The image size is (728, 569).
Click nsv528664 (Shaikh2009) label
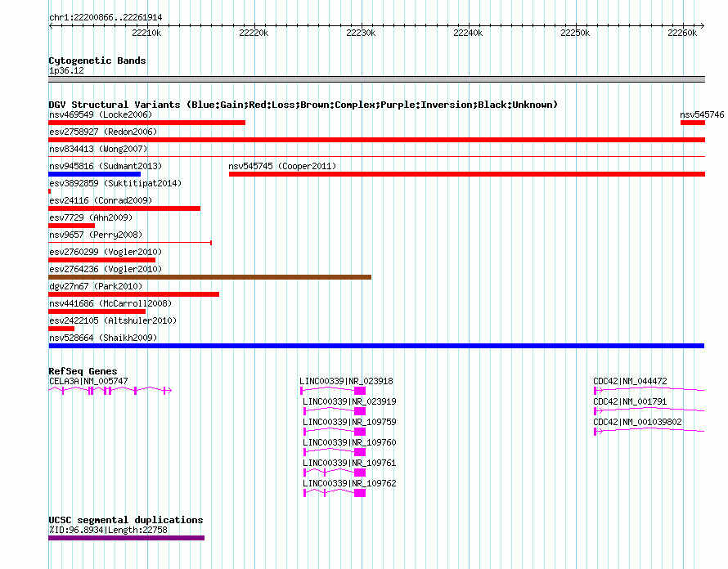(103, 338)
